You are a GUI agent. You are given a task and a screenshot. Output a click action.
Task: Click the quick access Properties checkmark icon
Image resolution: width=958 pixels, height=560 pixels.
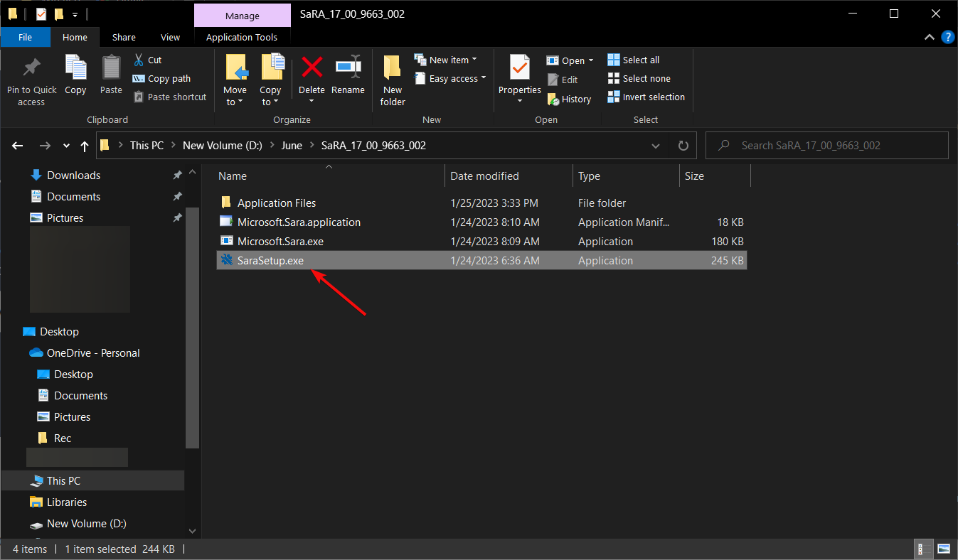point(41,14)
